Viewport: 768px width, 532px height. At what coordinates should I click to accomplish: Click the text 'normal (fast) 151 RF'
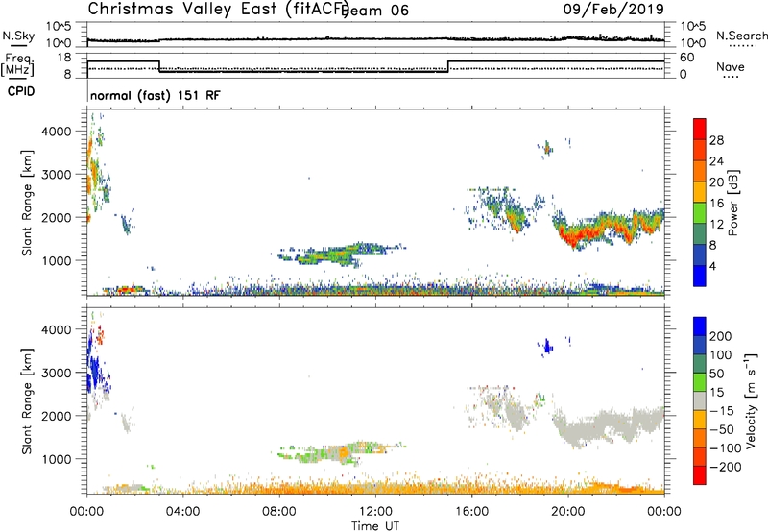(156, 95)
